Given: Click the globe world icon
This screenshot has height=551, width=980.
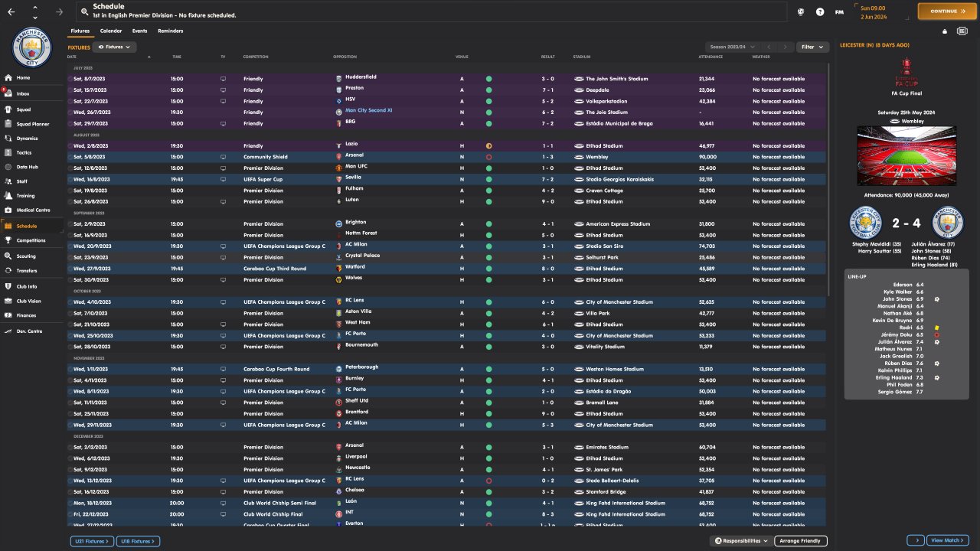Looking at the screenshot, I should pos(801,11).
